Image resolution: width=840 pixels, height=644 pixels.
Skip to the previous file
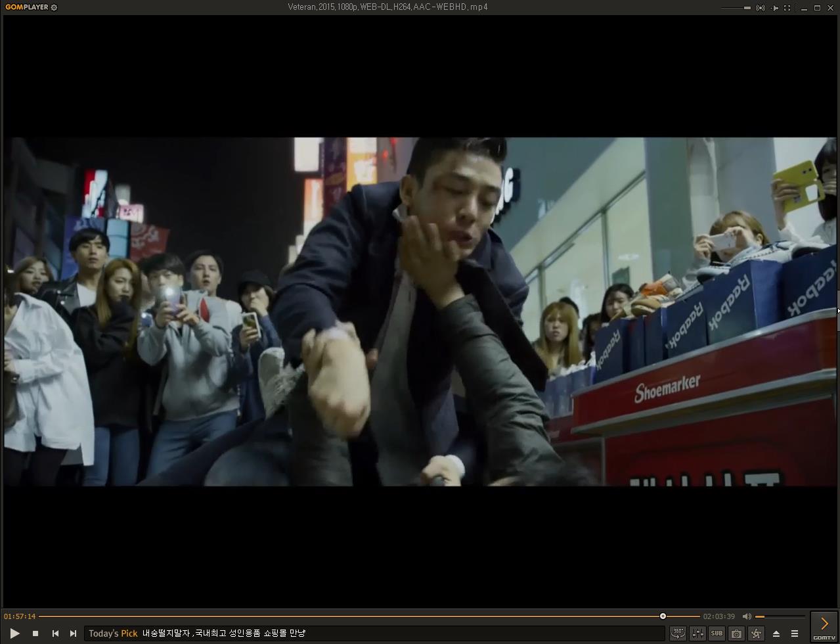click(55, 633)
